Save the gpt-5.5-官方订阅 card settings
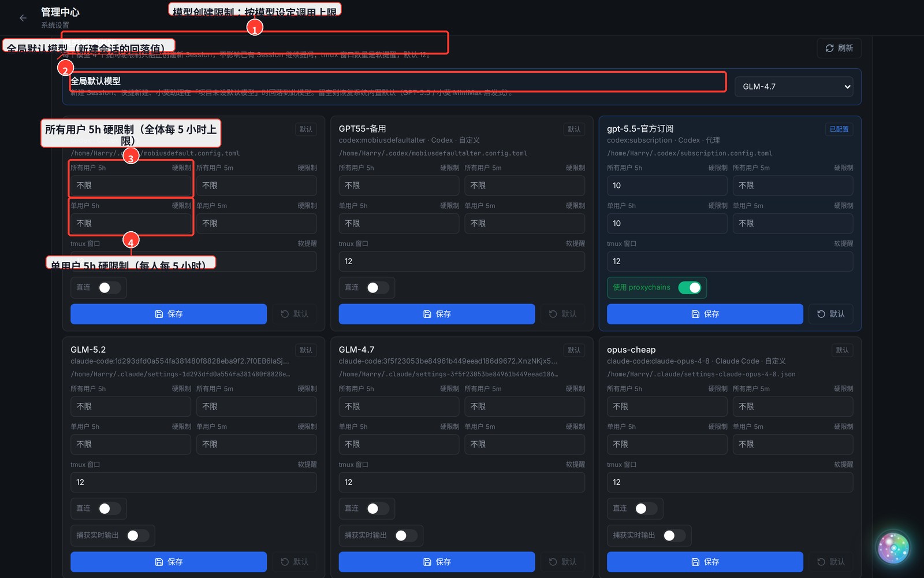This screenshot has height=578, width=924. coord(705,314)
